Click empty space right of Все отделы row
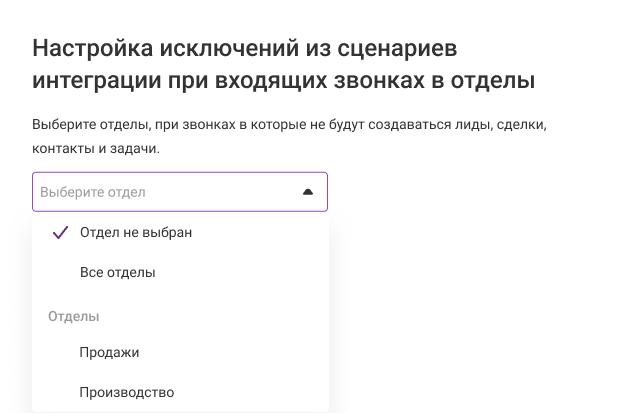The height and width of the screenshot is (413, 624). pyautogui.click(x=242, y=273)
